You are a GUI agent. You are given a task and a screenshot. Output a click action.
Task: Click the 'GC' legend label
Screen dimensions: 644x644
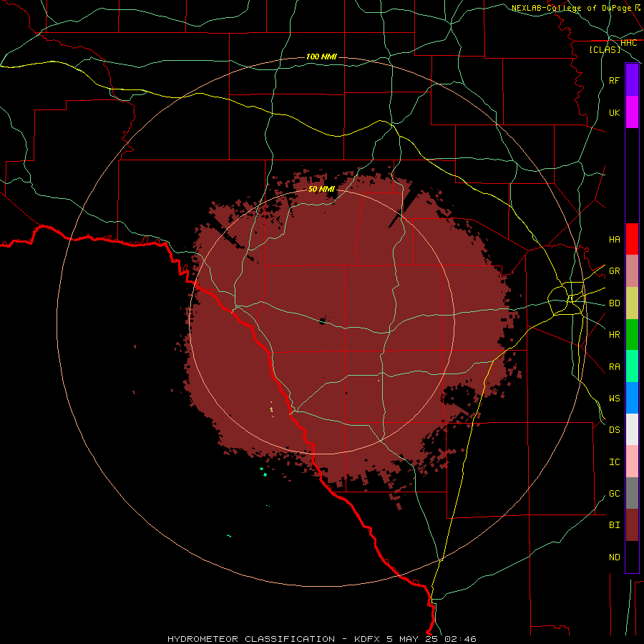[x=614, y=493]
